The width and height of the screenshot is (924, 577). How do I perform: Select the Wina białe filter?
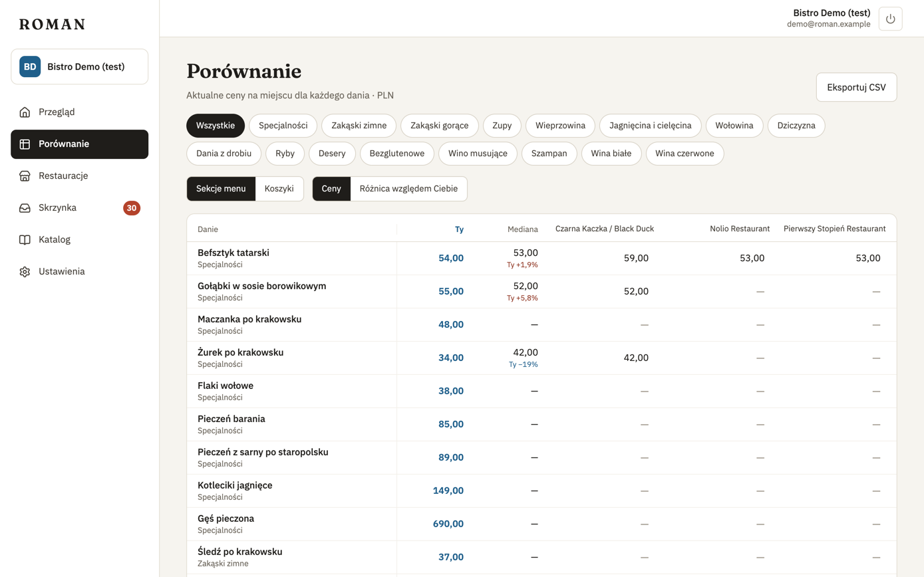click(611, 154)
